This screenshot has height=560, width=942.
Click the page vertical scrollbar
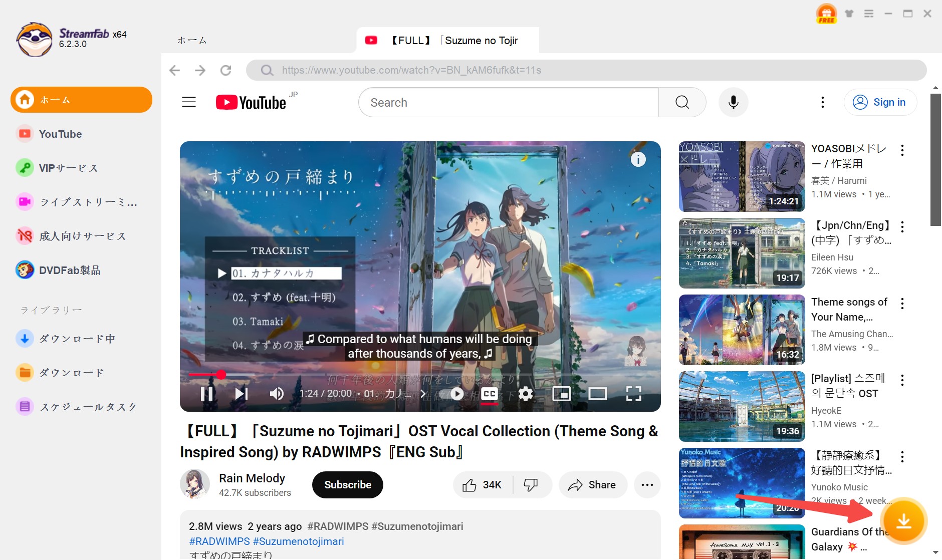tap(935, 159)
